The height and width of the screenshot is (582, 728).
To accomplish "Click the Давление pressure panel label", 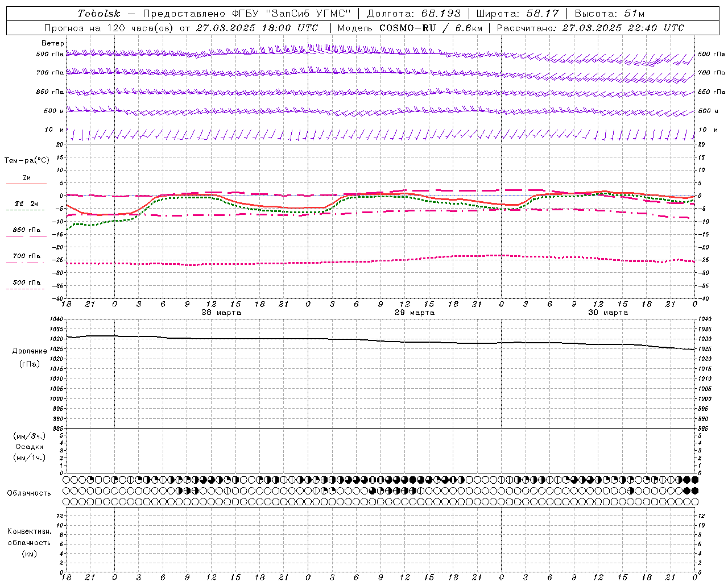I will click(x=30, y=351).
